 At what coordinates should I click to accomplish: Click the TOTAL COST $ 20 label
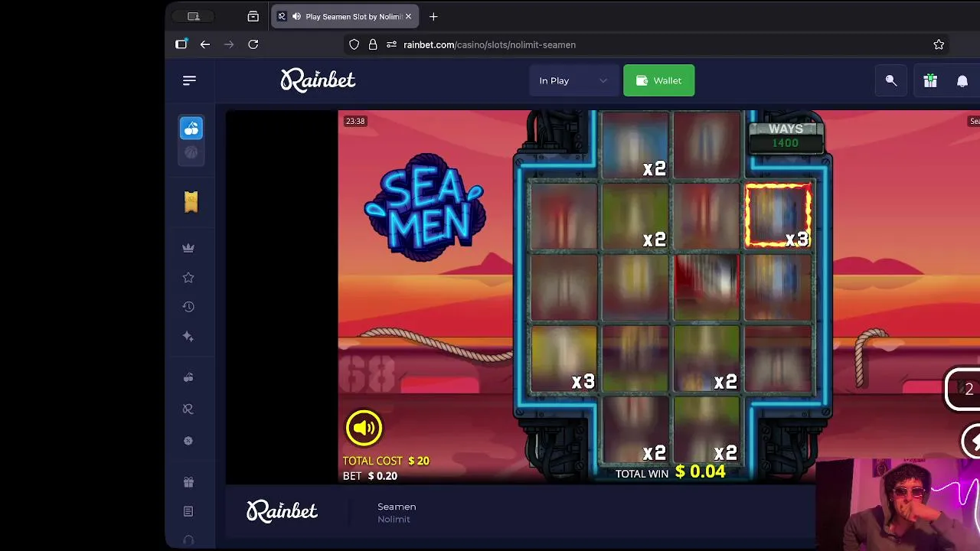click(386, 461)
